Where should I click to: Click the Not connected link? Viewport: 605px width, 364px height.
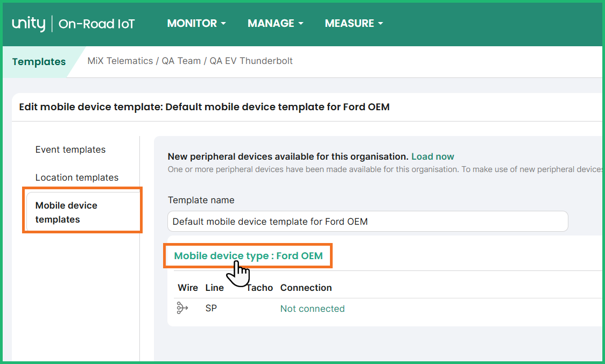[312, 308]
